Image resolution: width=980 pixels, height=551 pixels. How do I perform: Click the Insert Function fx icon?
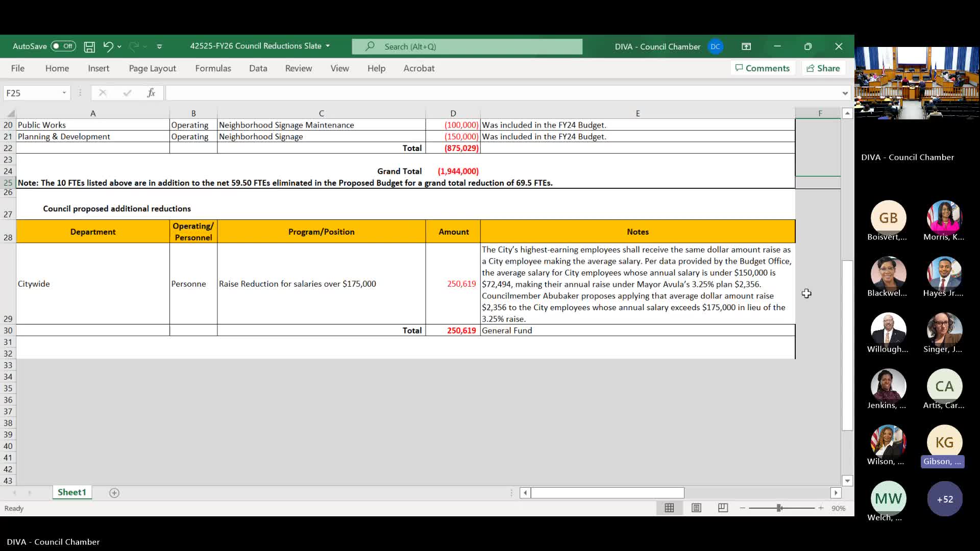pos(151,93)
